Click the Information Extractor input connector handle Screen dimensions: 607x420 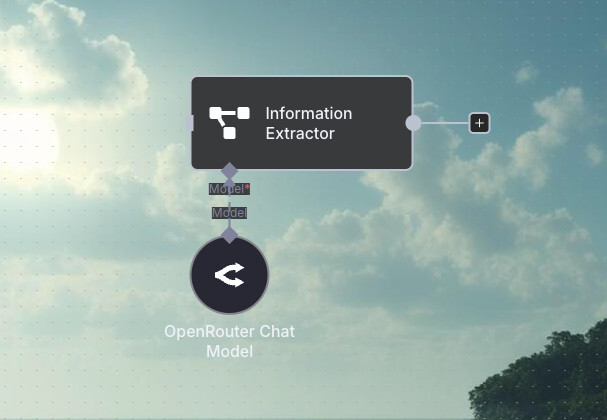[x=190, y=123]
